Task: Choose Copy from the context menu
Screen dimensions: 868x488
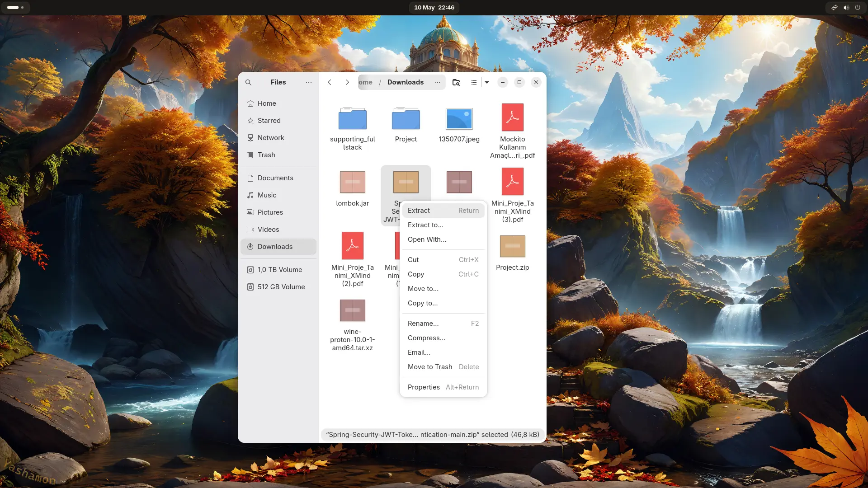Action: [443, 274]
